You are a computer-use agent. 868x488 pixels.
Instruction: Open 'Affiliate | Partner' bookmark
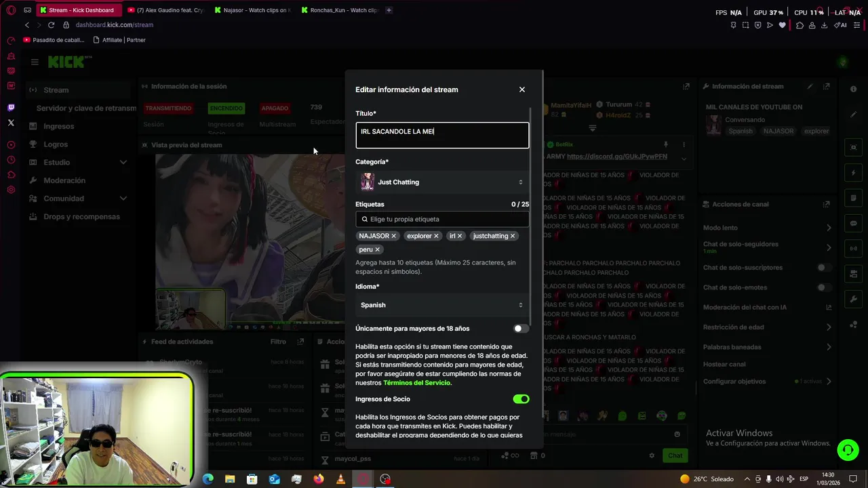pyautogui.click(x=119, y=40)
